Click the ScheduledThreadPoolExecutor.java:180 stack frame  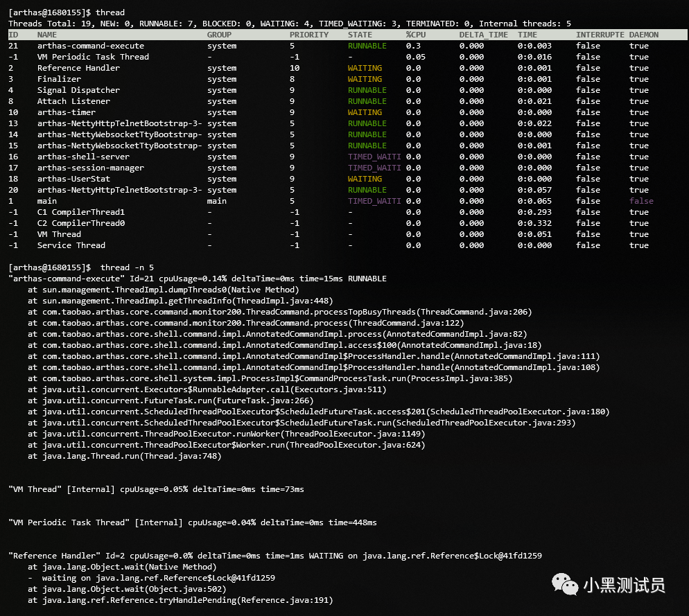(x=319, y=412)
